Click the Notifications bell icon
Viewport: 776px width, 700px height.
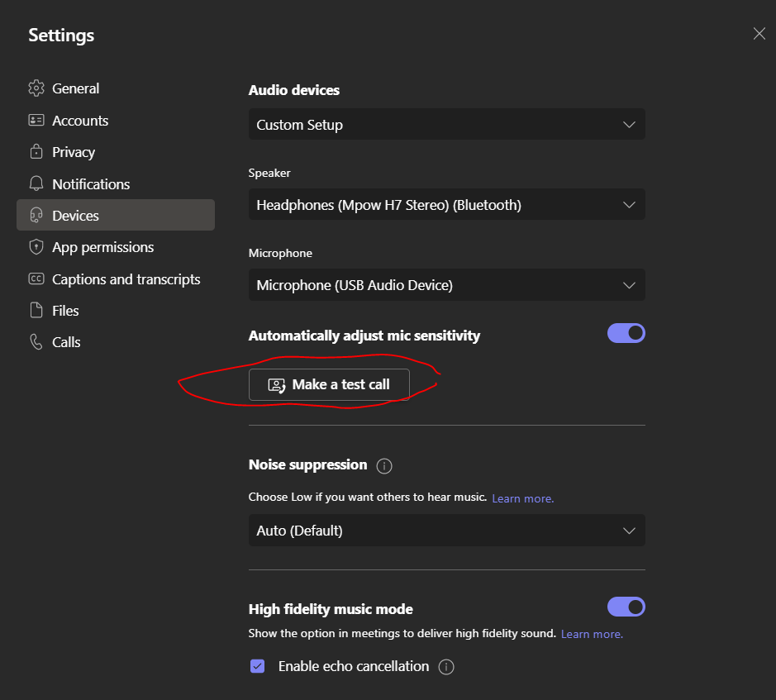coord(36,183)
